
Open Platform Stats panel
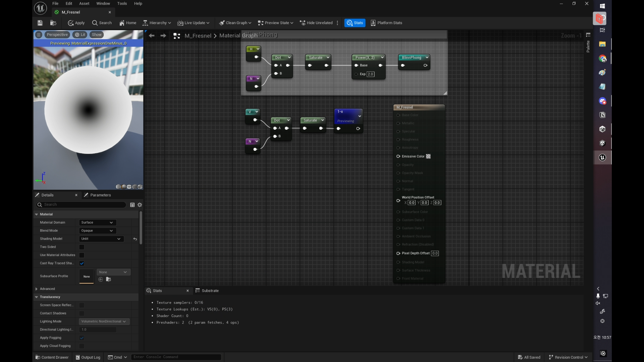tap(386, 23)
